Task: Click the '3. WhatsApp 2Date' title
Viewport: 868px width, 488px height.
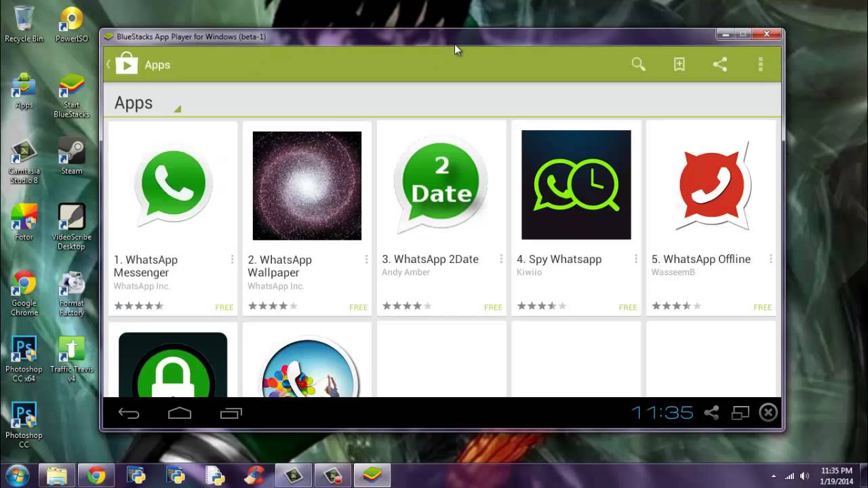Action: point(430,259)
